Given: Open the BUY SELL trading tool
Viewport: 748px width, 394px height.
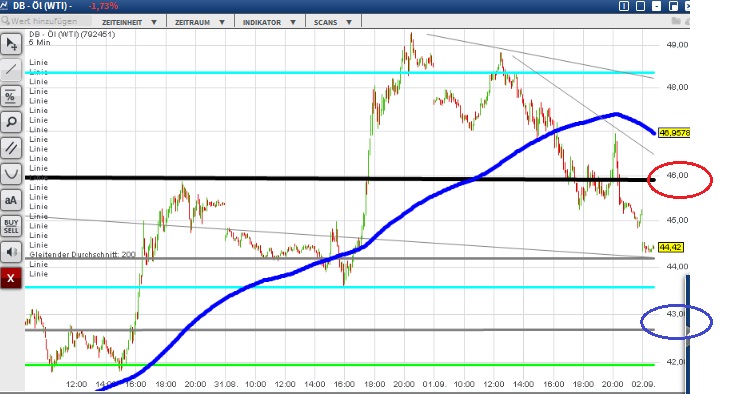Looking at the screenshot, I should (11, 226).
